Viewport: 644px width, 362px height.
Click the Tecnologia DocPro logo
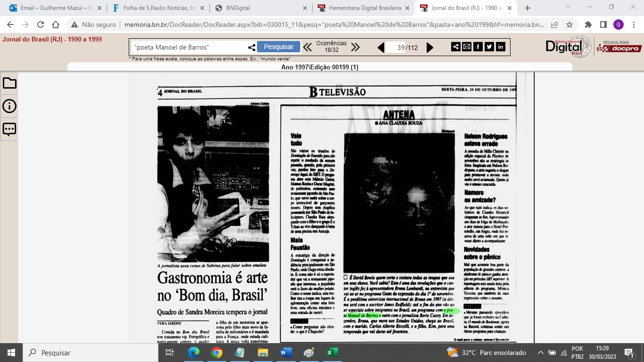[619, 47]
